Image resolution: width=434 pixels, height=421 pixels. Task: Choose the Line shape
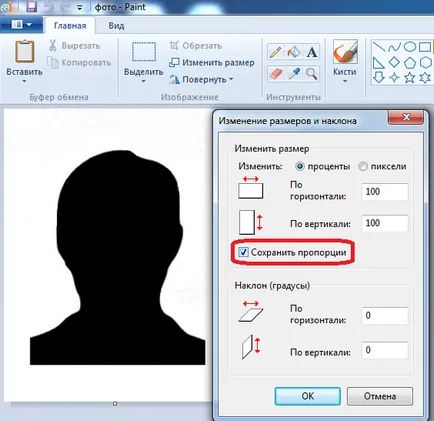point(379,47)
